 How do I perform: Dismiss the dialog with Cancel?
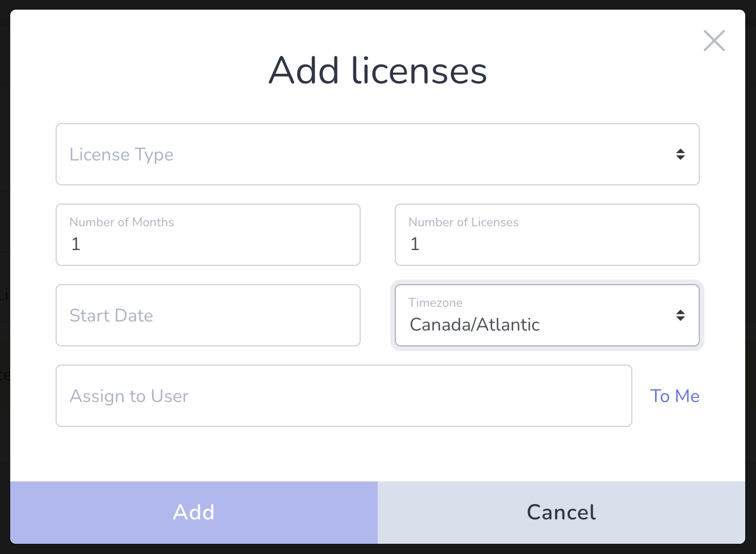[561, 513]
